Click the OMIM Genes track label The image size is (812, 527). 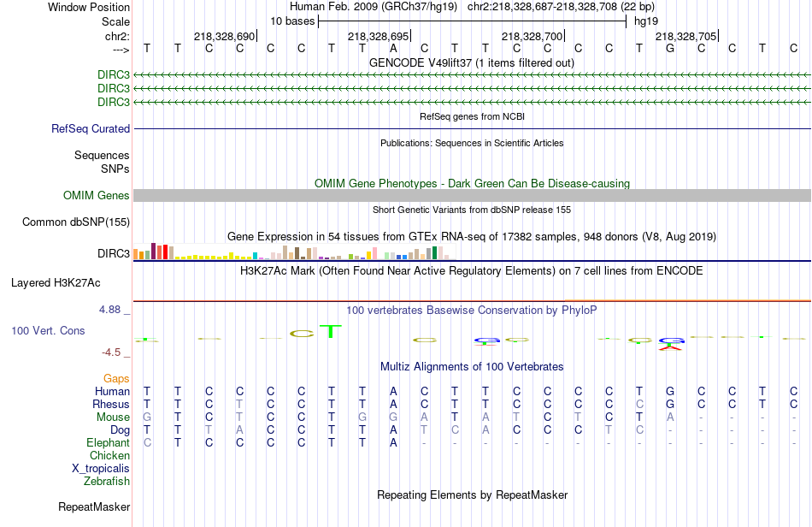click(x=97, y=195)
